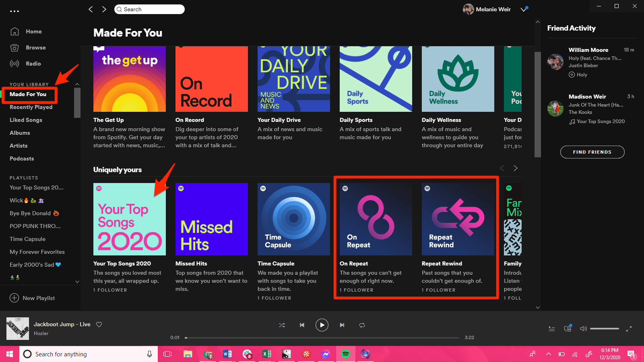Open Liked Songs
The height and width of the screenshot is (362, 644).
(26, 120)
